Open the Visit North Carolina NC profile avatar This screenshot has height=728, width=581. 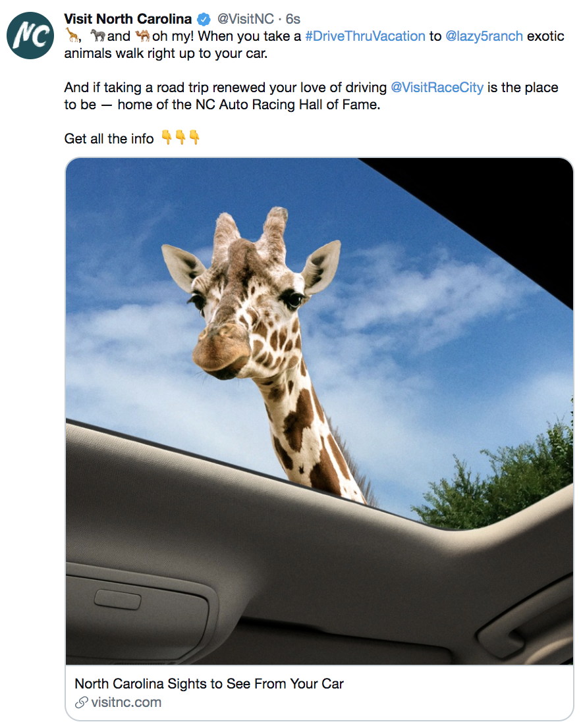click(31, 36)
